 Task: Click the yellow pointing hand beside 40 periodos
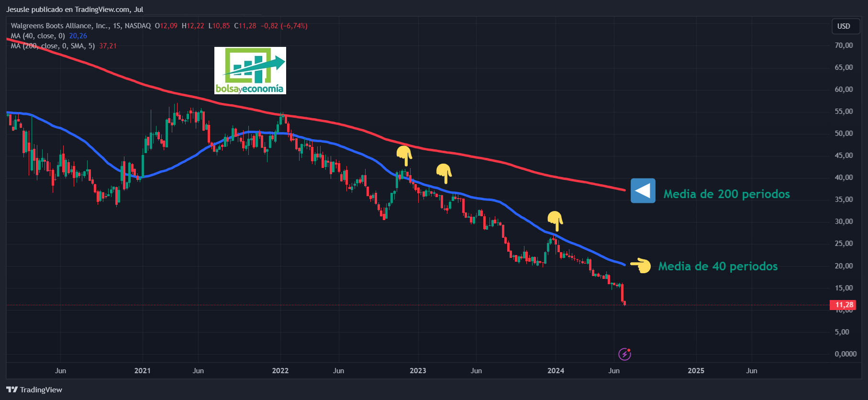tap(641, 266)
